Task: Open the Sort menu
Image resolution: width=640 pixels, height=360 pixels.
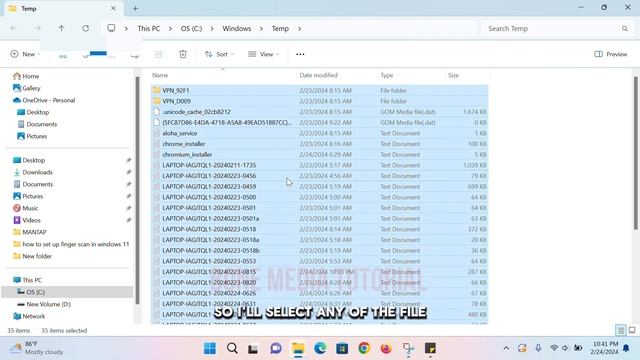Action: (x=220, y=54)
